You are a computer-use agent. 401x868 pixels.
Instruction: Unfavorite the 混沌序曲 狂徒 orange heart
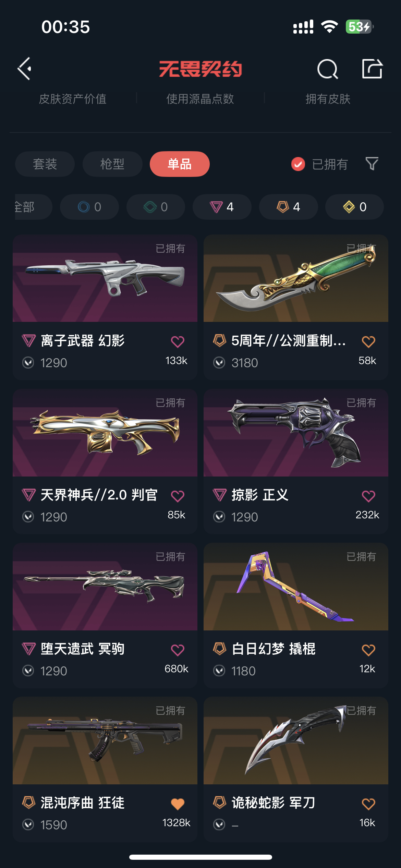[178, 804]
